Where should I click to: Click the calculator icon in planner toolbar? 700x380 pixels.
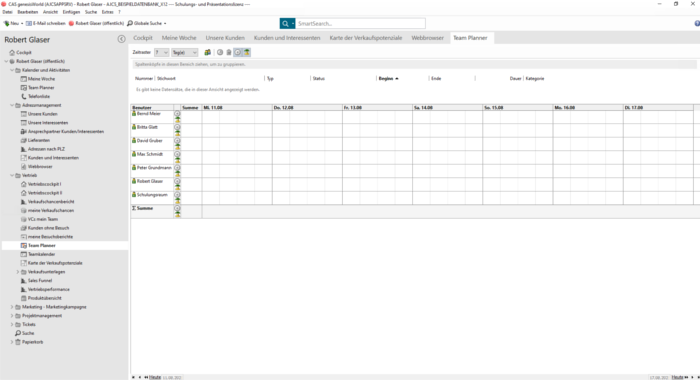point(229,52)
